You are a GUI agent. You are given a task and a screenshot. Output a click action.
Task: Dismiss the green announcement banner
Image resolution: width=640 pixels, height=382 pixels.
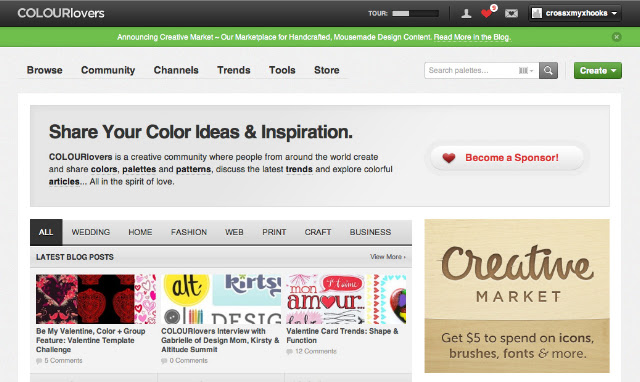(616, 37)
